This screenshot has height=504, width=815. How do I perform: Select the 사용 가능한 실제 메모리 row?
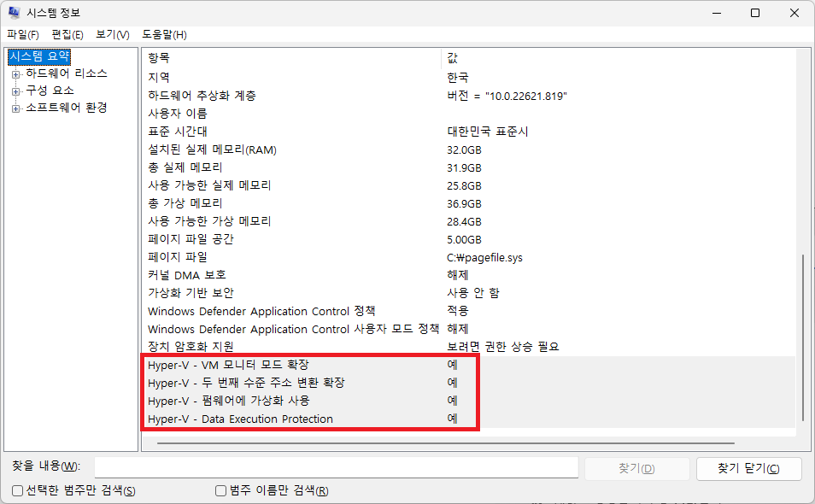(x=468, y=185)
